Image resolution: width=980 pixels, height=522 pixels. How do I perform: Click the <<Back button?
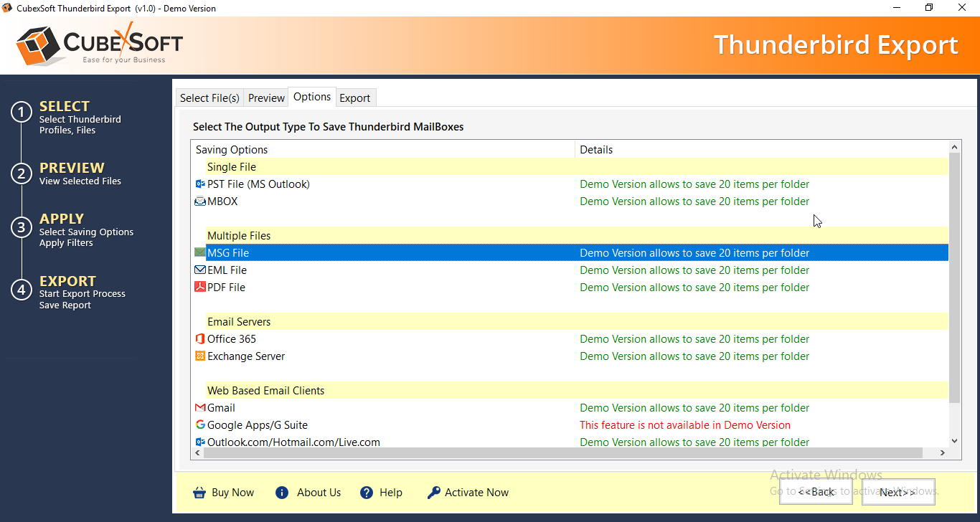click(816, 492)
